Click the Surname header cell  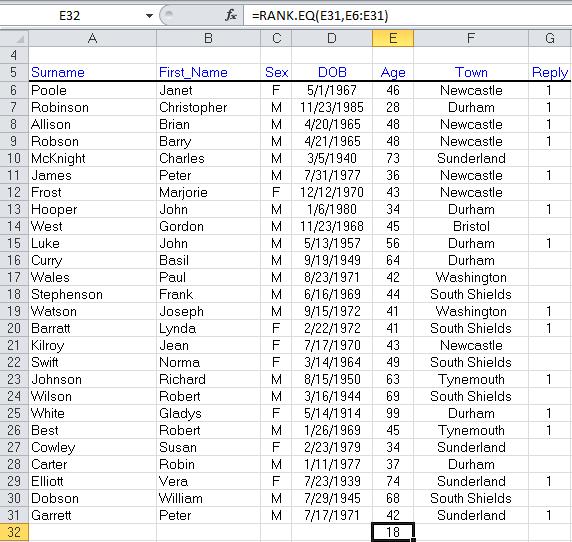point(93,72)
